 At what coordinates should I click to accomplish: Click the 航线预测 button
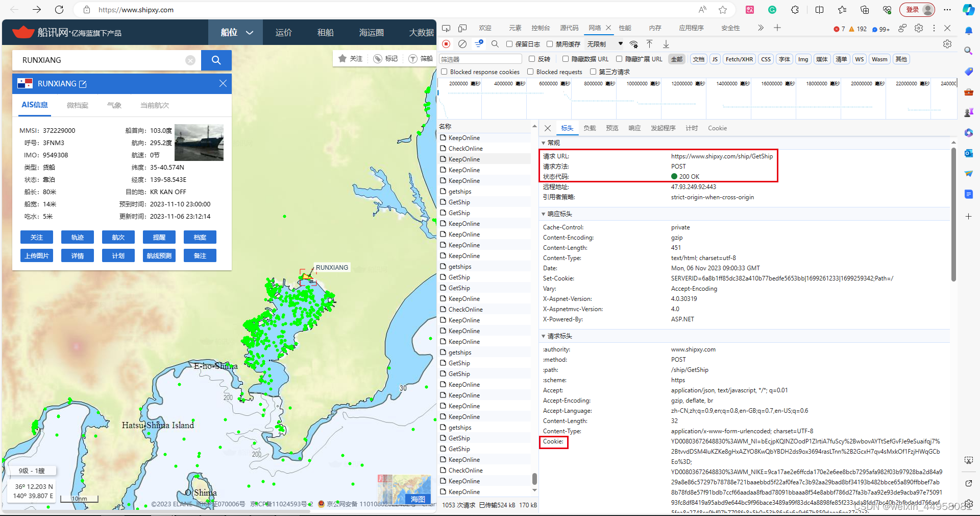click(159, 255)
